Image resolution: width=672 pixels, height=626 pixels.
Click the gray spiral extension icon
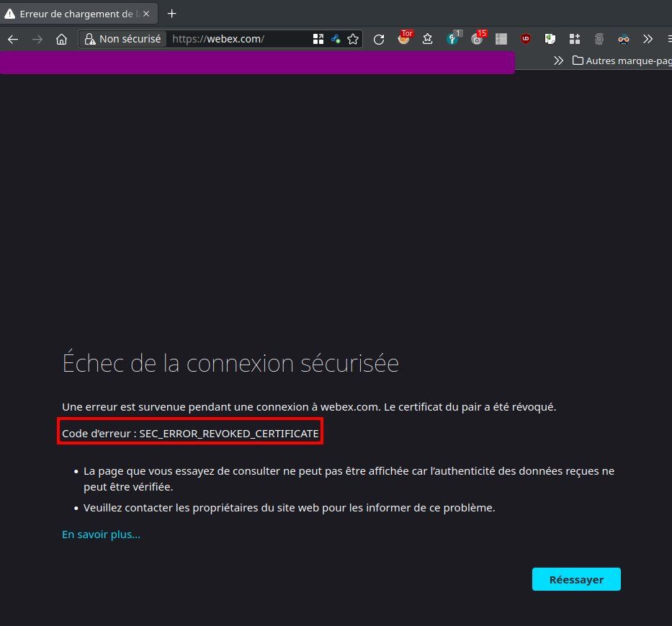tap(599, 40)
